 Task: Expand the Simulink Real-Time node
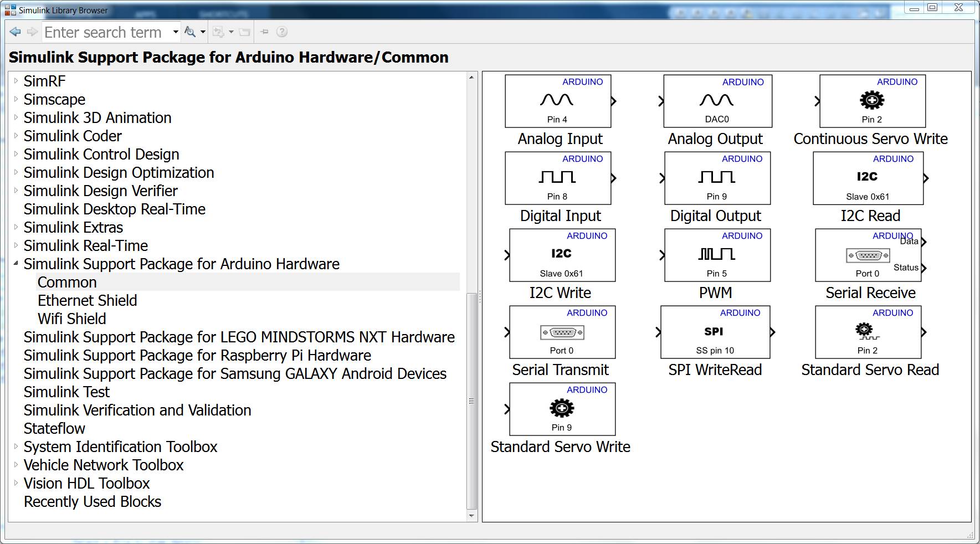pos(16,245)
